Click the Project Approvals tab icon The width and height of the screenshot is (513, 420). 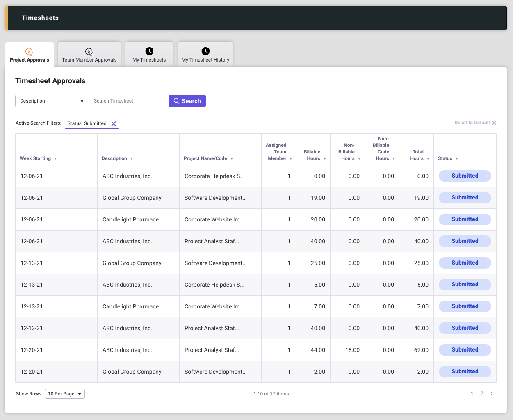click(x=29, y=52)
